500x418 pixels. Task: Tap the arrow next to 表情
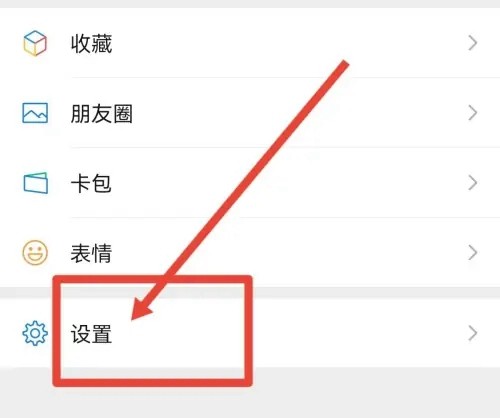pos(473,253)
